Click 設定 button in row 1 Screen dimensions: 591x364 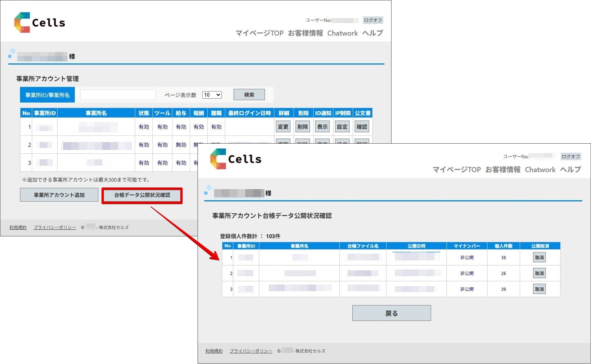(342, 127)
